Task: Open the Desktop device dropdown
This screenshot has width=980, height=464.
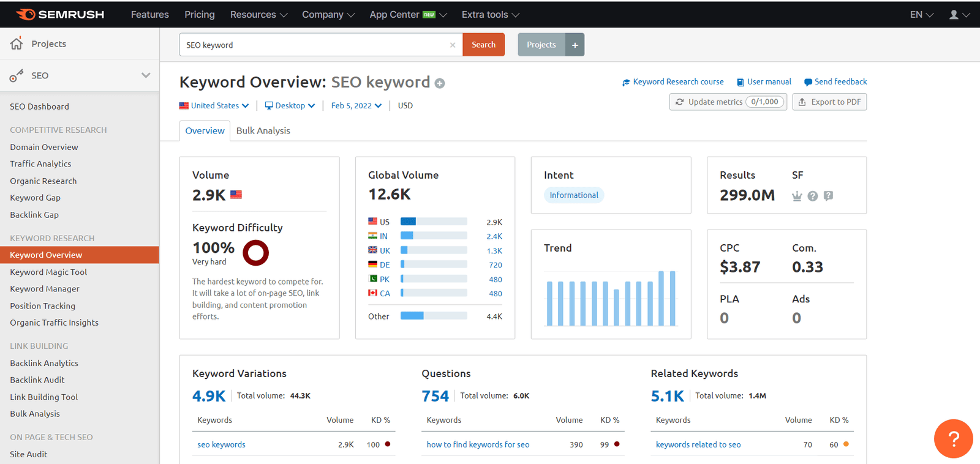Action: coord(290,105)
